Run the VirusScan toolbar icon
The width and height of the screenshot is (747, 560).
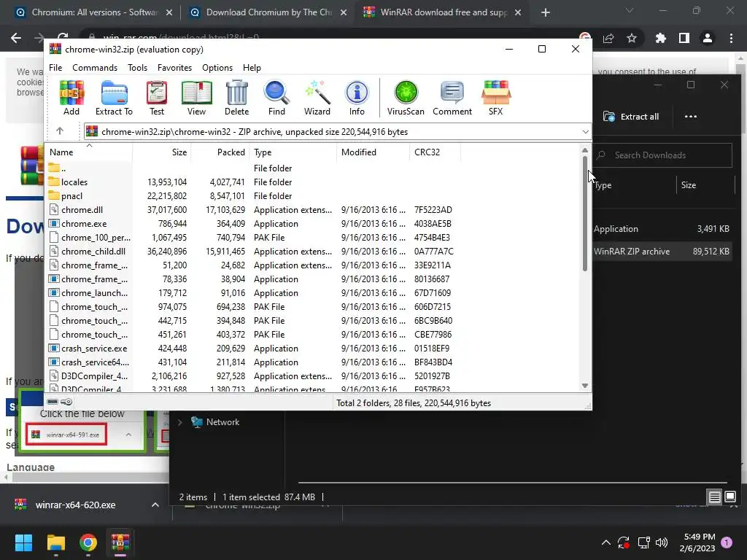click(x=406, y=98)
